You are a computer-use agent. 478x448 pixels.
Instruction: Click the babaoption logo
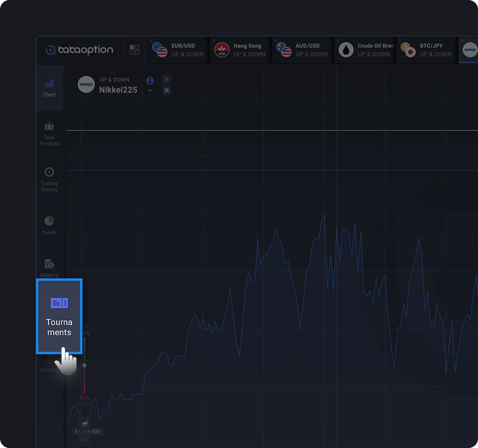point(79,50)
